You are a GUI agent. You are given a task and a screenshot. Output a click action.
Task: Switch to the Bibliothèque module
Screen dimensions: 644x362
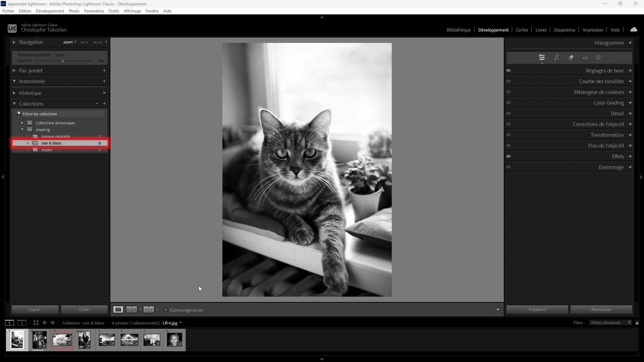pyautogui.click(x=458, y=30)
